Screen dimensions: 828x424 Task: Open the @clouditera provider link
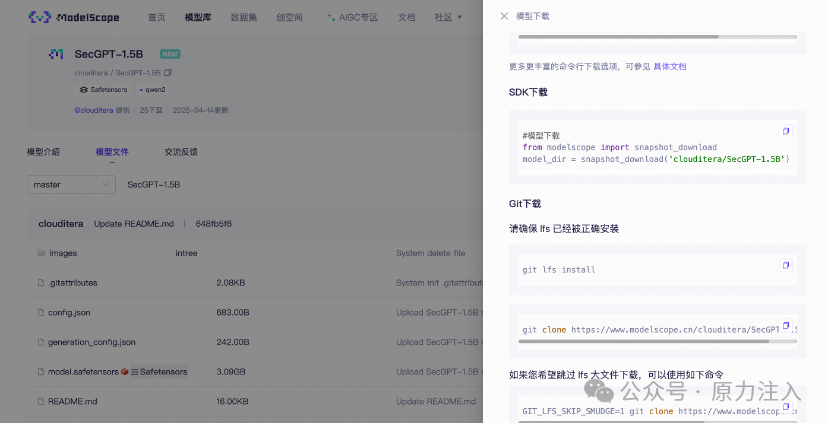93,110
